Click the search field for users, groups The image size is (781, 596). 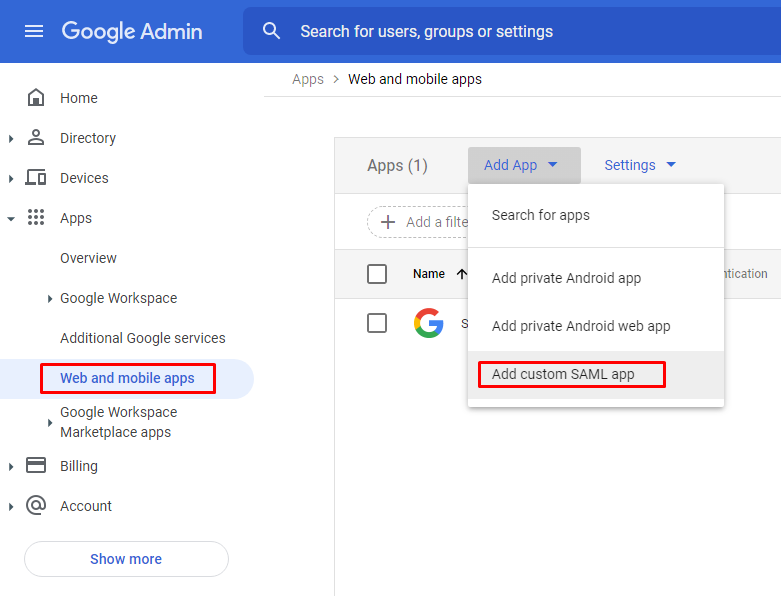[512, 31]
